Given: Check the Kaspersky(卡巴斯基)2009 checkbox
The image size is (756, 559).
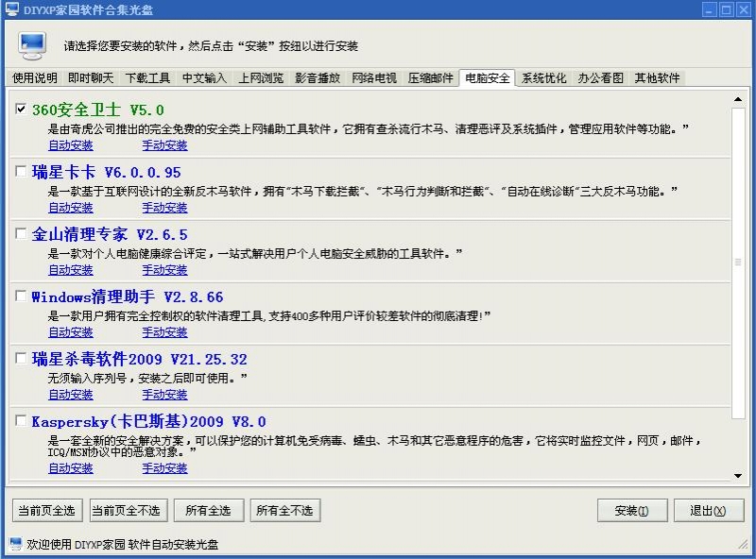Looking at the screenshot, I should pyautogui.click(x=21, y=420).
